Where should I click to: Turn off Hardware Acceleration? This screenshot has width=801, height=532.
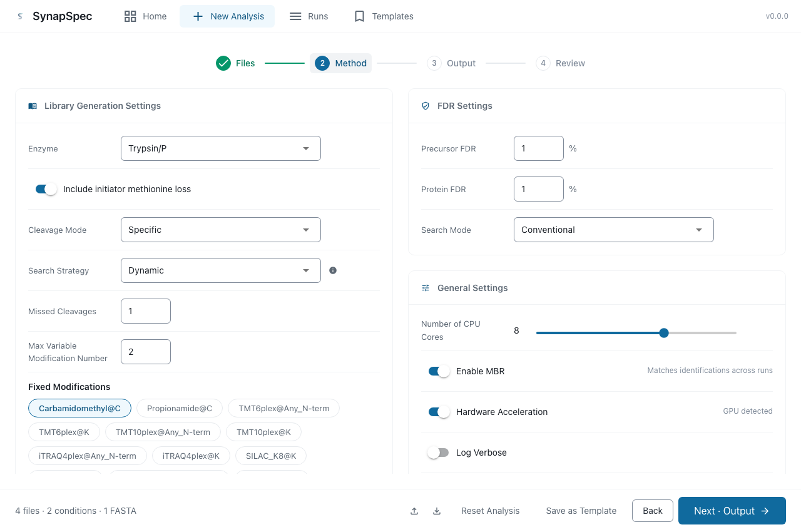click(x=439, y=412)
